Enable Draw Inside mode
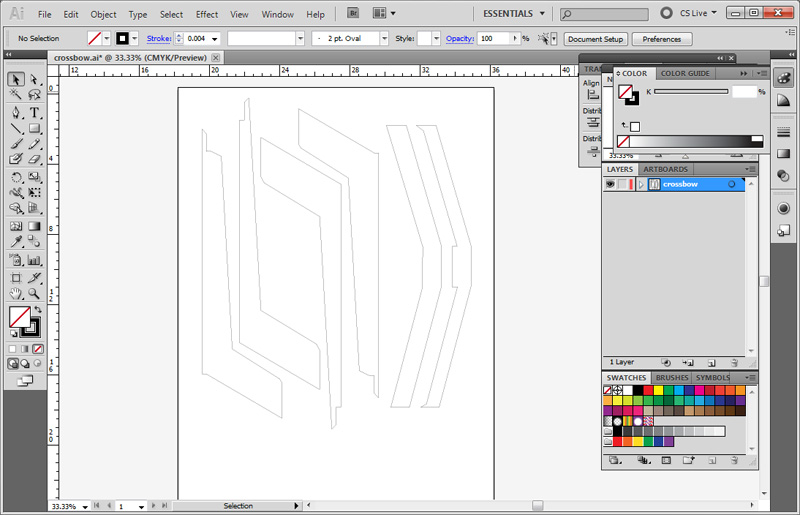This screenshot has width=800, height=515. click(38, 363)
